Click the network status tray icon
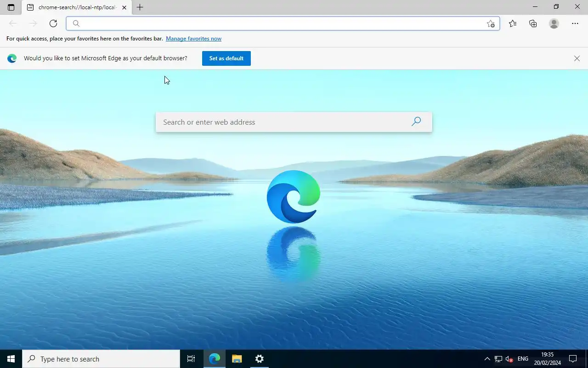The height and width of the screenshot is (368, 588). [498, 359]
